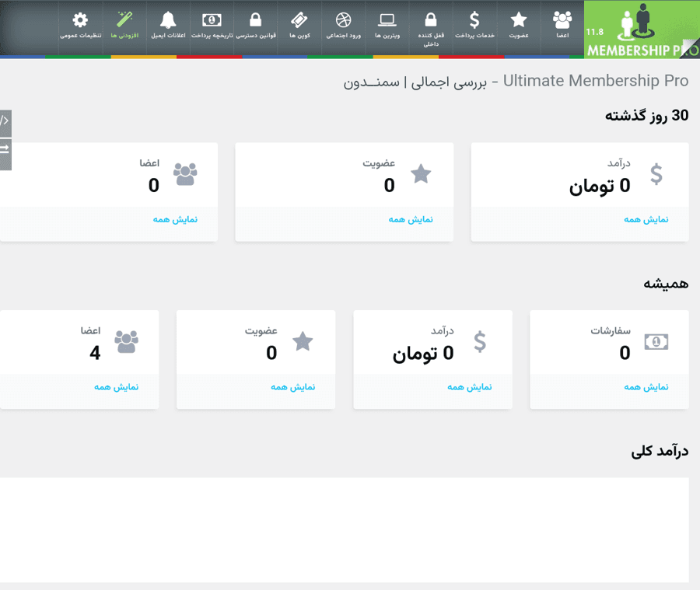Click the سفارشات card label
The width and height of the screenshot is (700, 590).
coord(611,330)
